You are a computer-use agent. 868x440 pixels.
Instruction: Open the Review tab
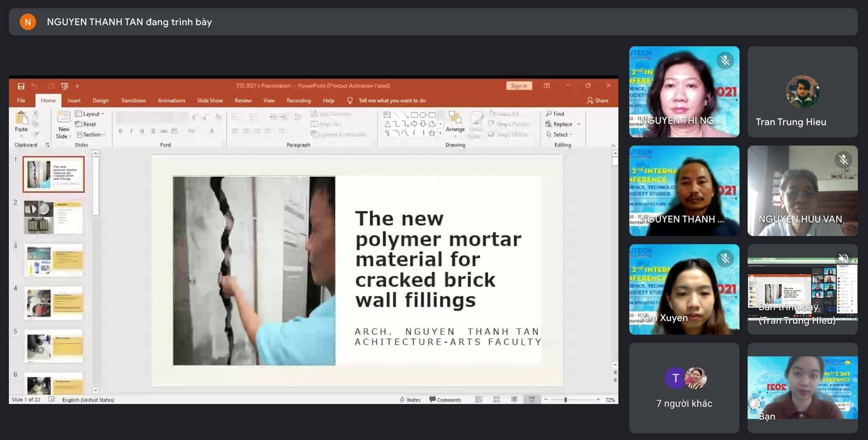pos(243,100)
